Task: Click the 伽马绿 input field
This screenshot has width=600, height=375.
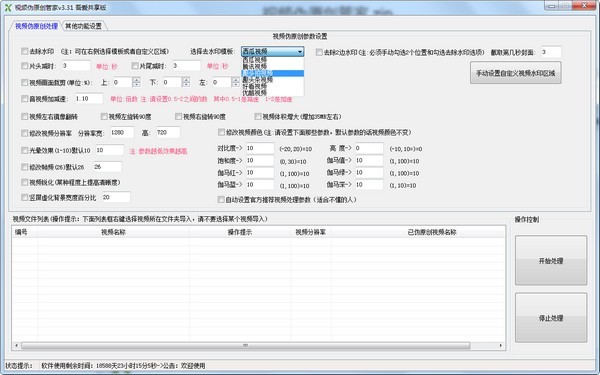Action: (x=369, y=173)
